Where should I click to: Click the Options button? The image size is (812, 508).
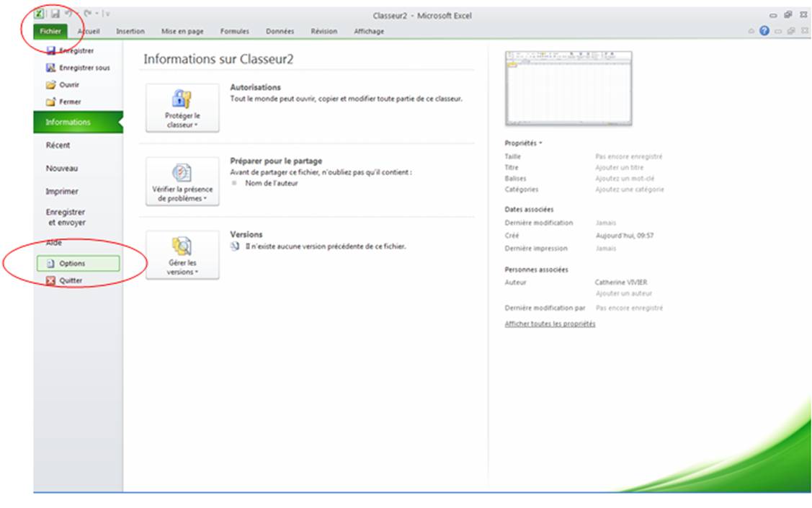79,264
